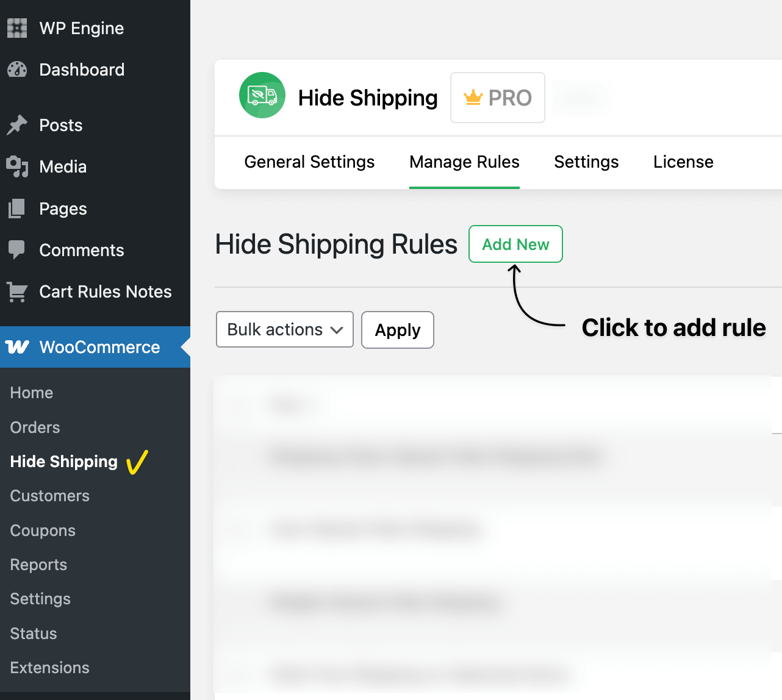Screen dimensions: 782x700
Task: Click the Apply button
Action: point(398,330)
